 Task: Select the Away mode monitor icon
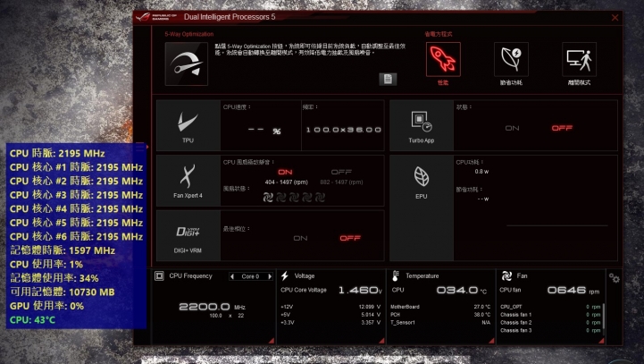(x=579, y=59)
